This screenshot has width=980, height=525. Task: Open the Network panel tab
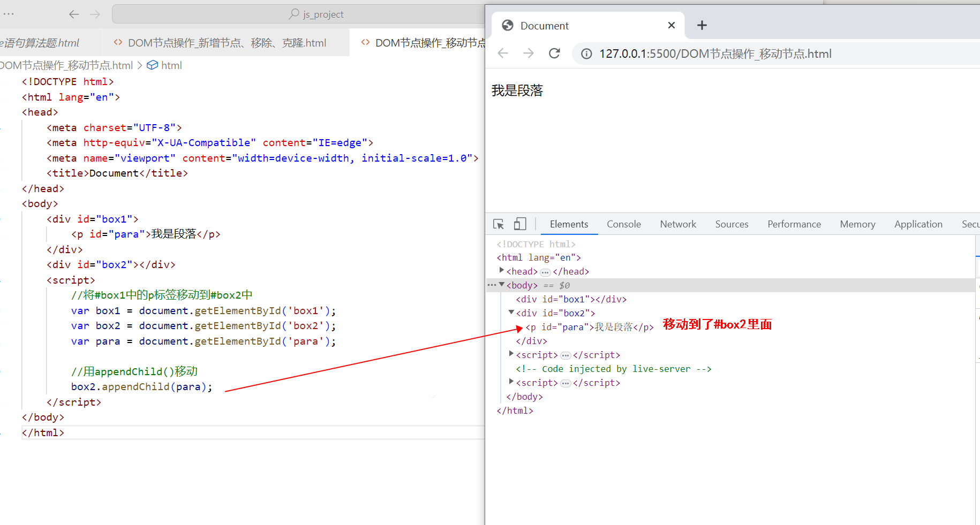pos(678,224)
